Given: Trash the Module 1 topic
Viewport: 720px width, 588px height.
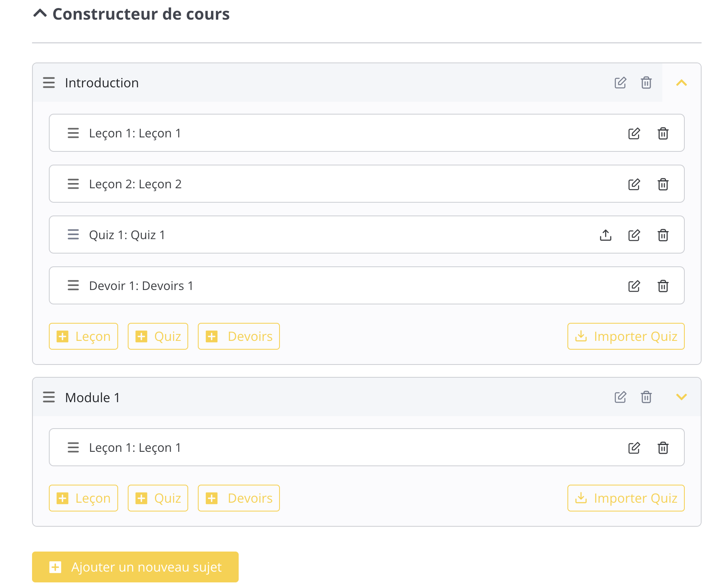Looking at the screenshot, I should click(646, 397).
